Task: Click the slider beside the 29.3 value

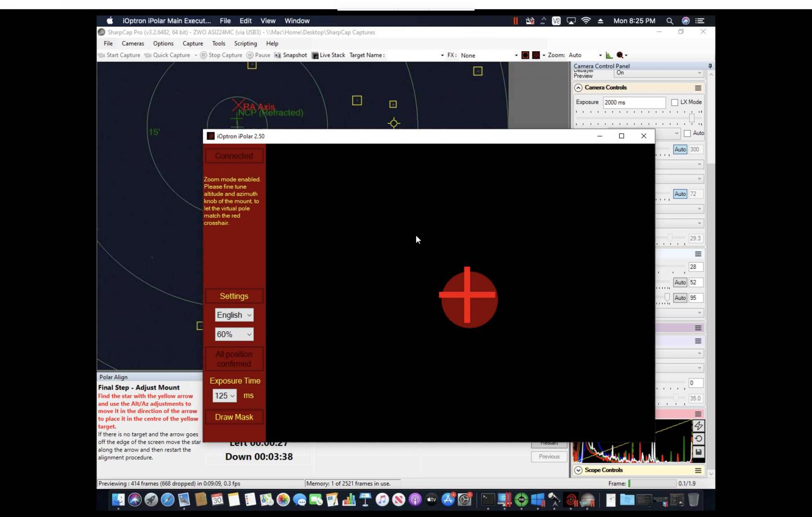Action: 670,238
